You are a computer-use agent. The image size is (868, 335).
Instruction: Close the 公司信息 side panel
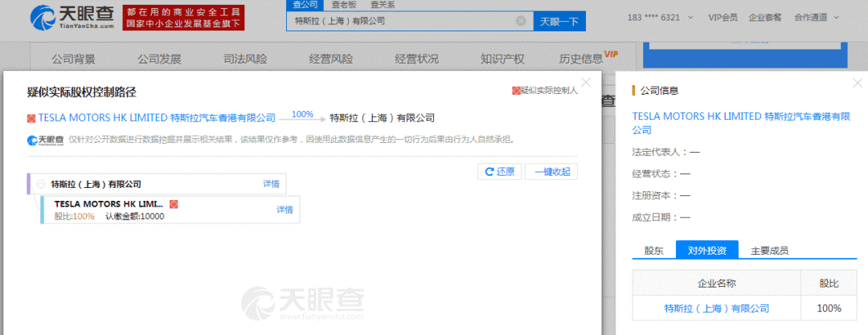[x=858, y=84]
